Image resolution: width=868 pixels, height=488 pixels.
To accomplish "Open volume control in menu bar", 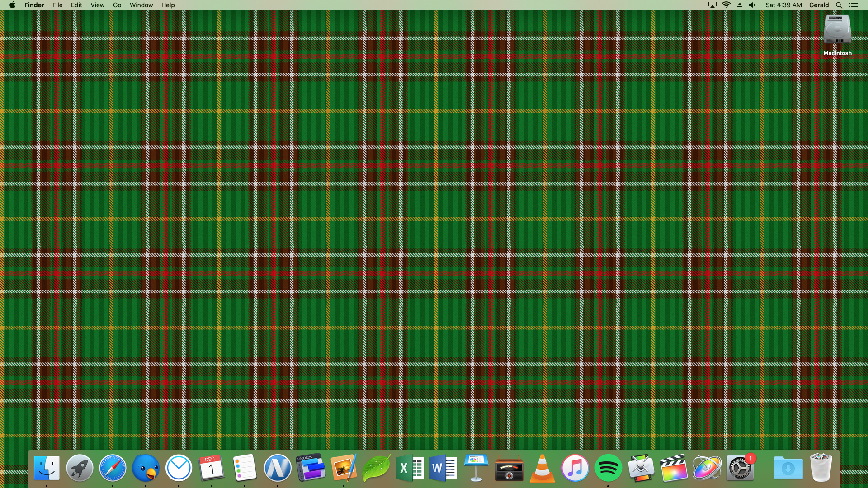I will tap(752, 5).
